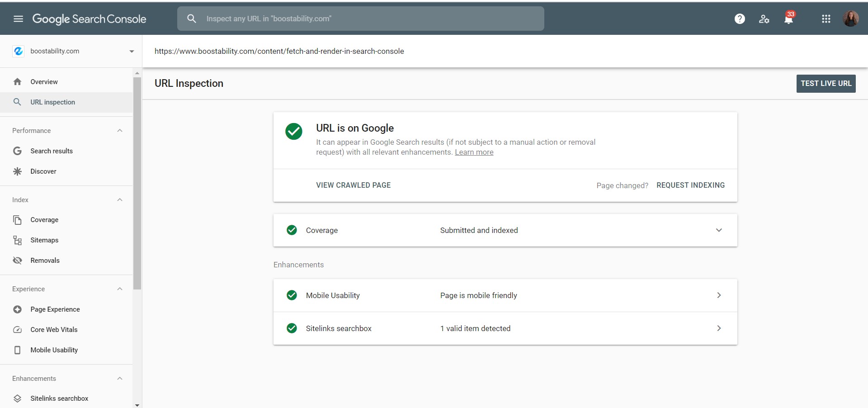This screenshot has height=408, width=868.
Task: Expand the Coverage result details chevron
Action: 718,230
